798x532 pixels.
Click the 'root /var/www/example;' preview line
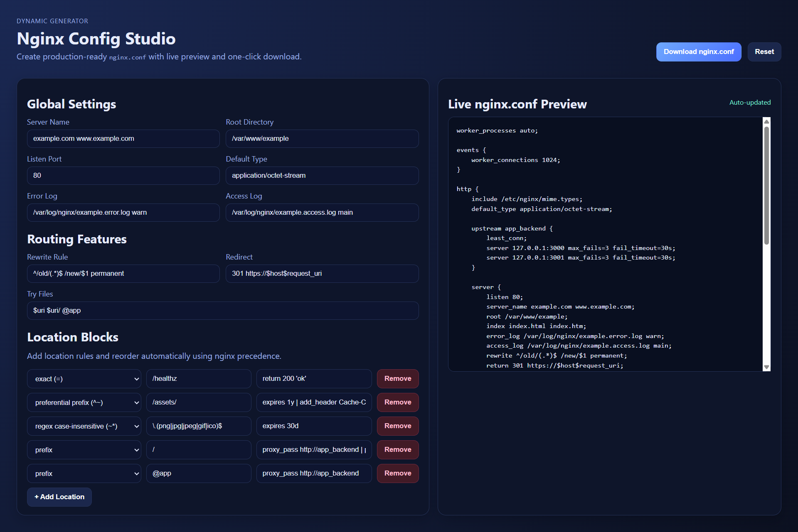click(x=527, y=317)
